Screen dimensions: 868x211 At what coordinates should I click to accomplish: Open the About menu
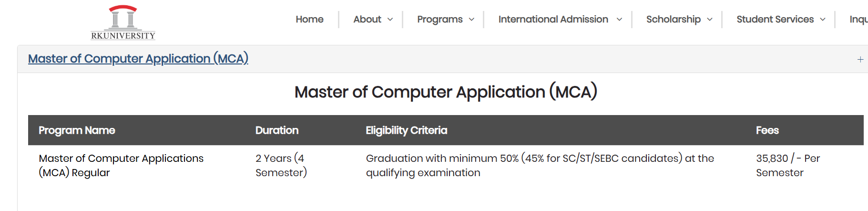click(x=367, y=19)
